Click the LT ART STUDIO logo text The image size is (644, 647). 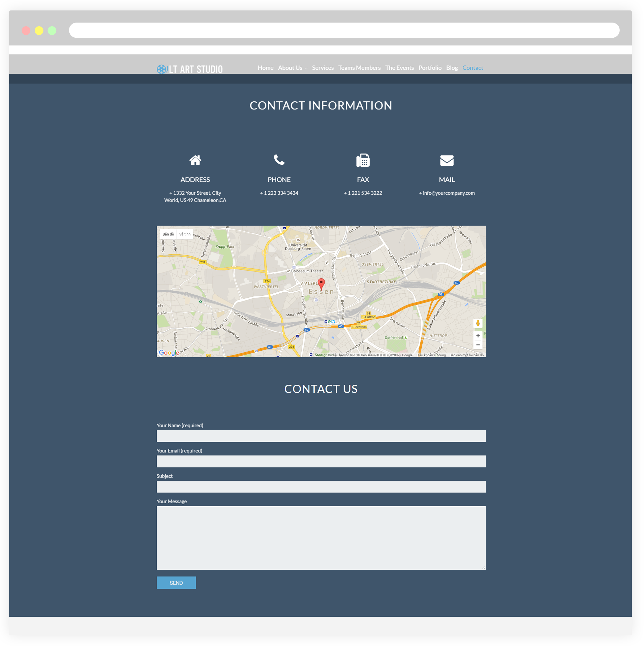196,69
